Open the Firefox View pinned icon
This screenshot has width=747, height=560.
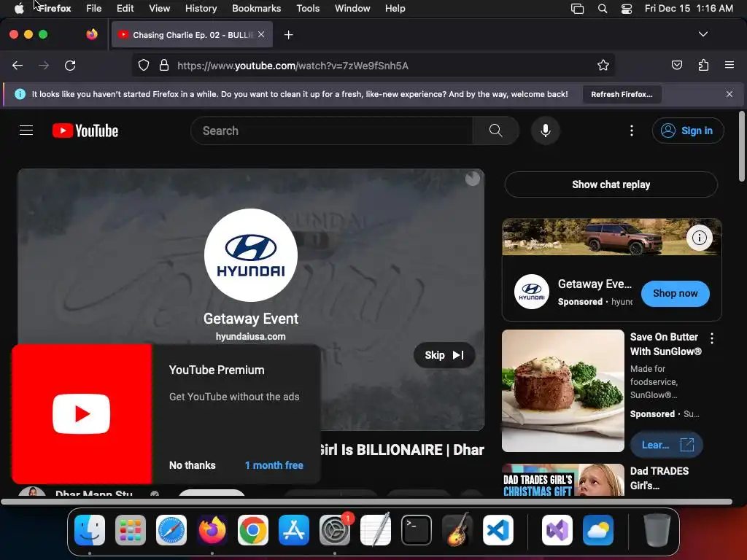click(x=92, y=34)
